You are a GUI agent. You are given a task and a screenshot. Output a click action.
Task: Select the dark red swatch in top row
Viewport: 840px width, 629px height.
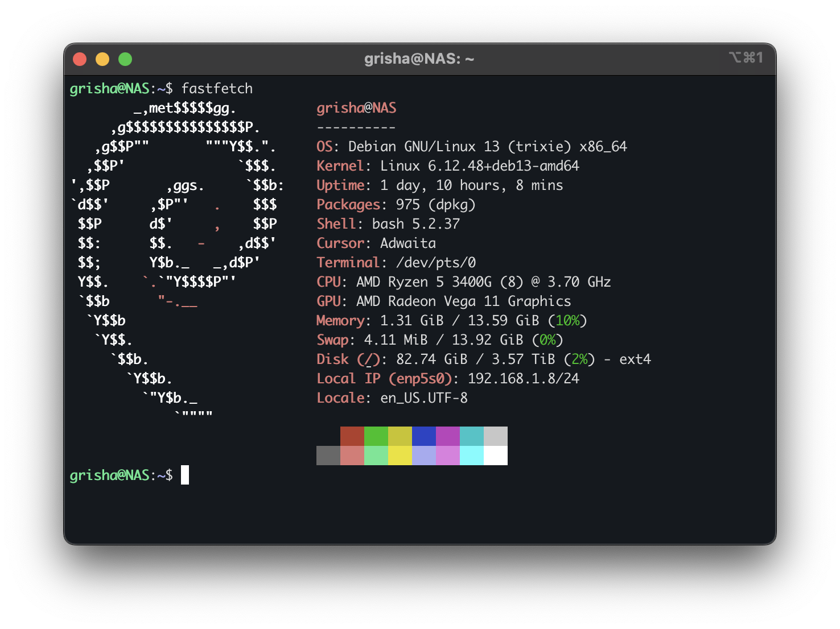coord(352,436)
